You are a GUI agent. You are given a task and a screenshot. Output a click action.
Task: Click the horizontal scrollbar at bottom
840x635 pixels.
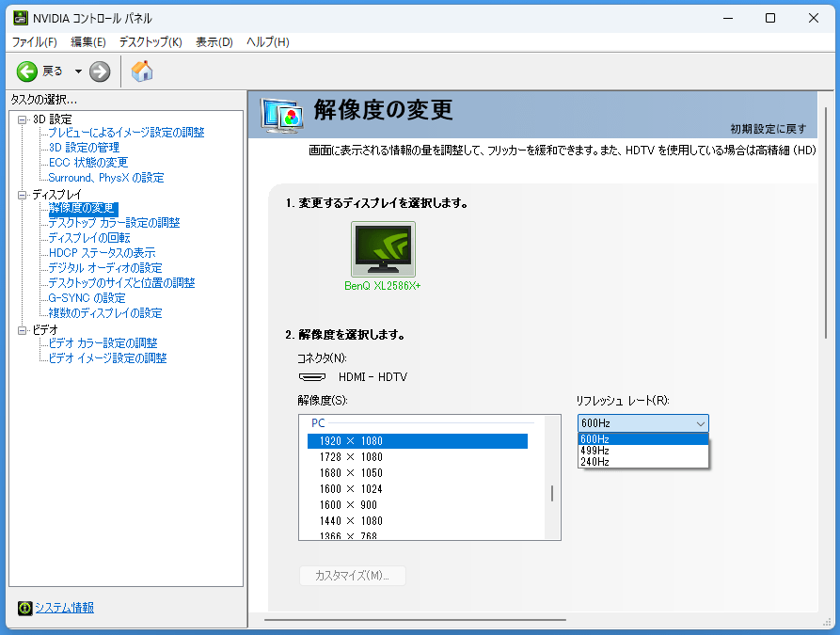coord(415,620)
